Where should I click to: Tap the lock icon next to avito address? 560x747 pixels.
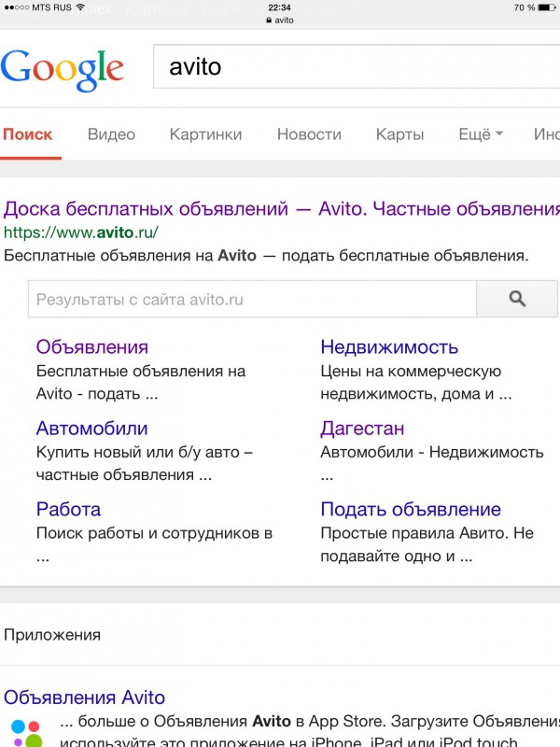(x=269, y=20)
